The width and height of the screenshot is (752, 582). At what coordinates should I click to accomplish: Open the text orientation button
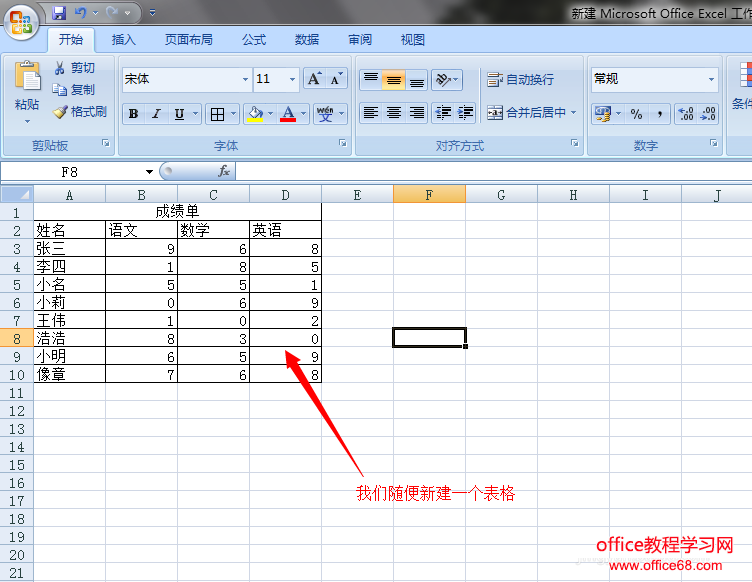coord(446,80)
